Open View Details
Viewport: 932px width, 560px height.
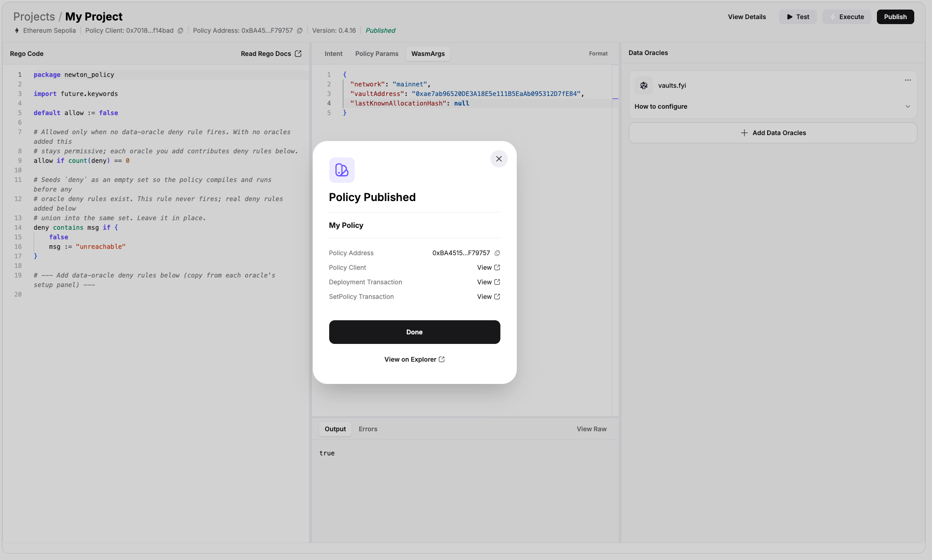747,17
